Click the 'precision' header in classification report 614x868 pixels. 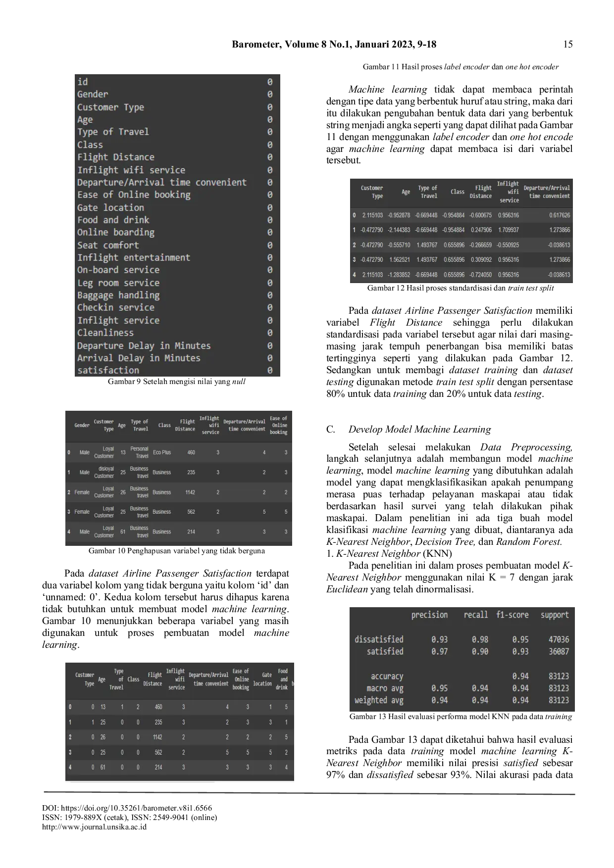429,615
